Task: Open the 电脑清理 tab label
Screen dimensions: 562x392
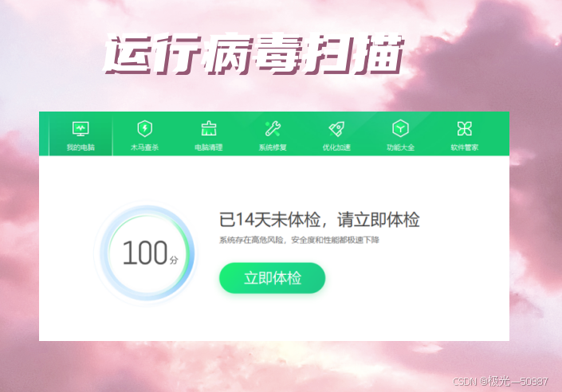Action: click(209, 147)
